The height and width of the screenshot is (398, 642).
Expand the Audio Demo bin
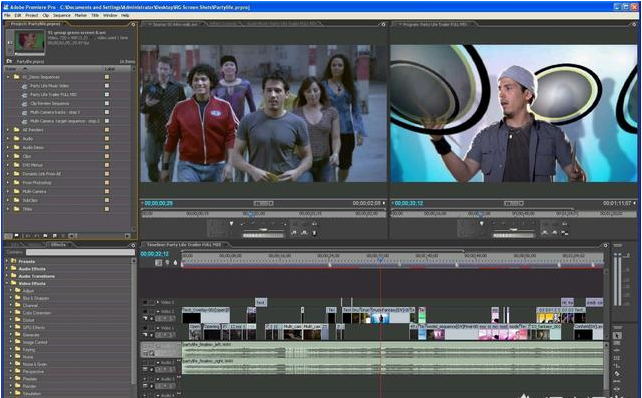8,147
